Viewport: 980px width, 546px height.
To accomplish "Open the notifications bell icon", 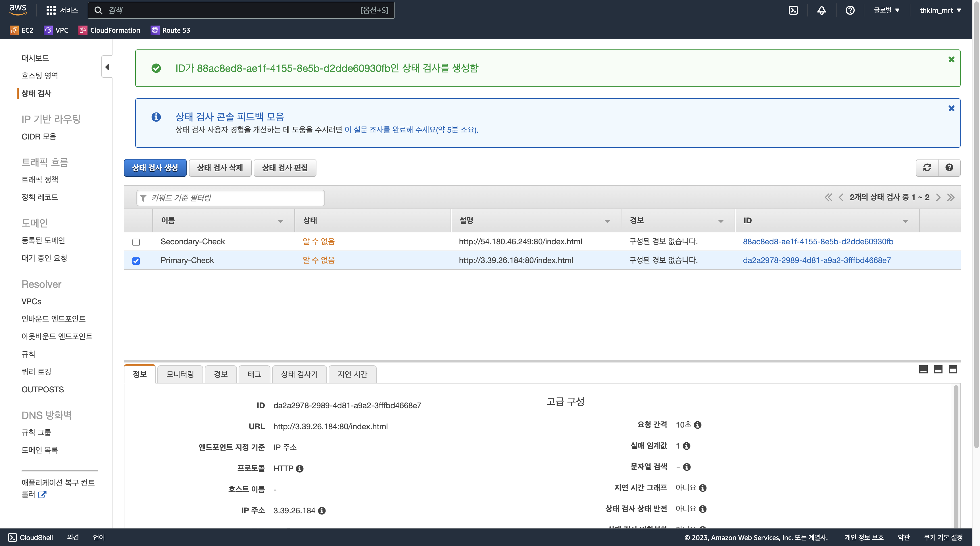I will pos(821,10).
